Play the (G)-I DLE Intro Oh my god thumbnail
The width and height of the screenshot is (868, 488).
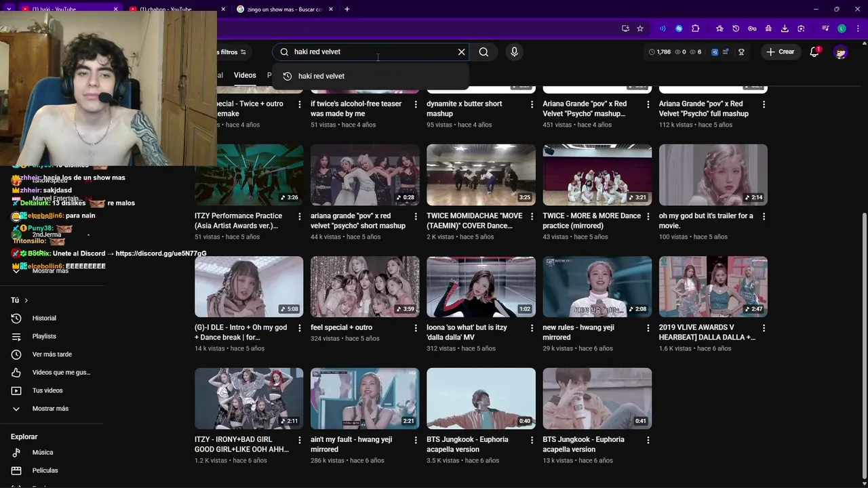(x=249, y=287)
